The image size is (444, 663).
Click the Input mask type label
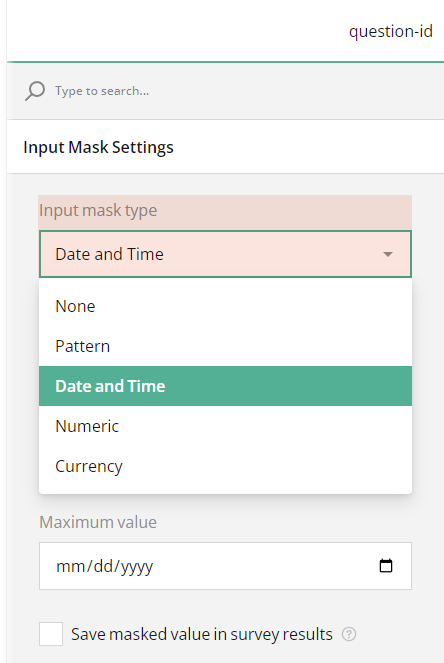pyautogui.click(x=98, y=210)
